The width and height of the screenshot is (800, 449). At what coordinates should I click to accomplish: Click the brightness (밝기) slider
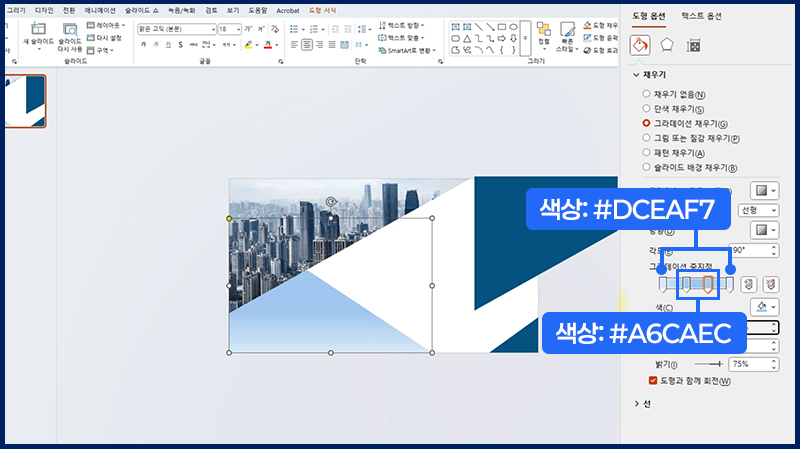709,364
